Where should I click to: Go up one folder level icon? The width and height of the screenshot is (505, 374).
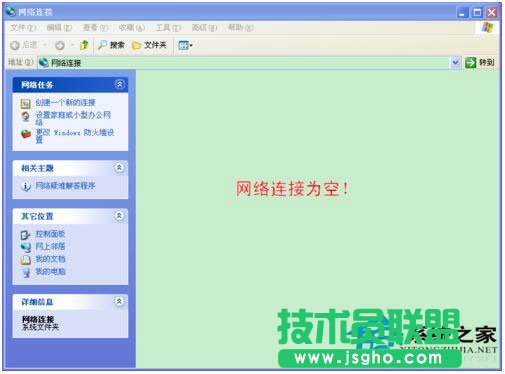pos(84,45)
